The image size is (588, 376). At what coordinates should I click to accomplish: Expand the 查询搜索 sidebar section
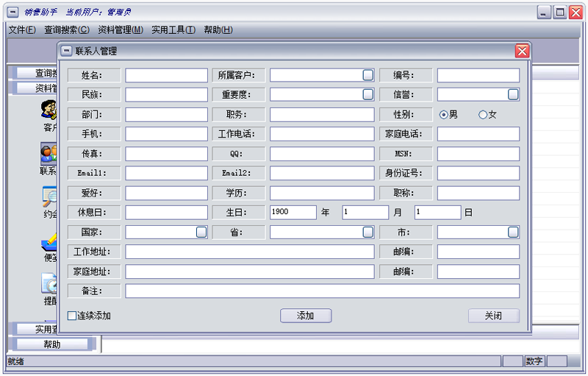[x=37, y=73]
